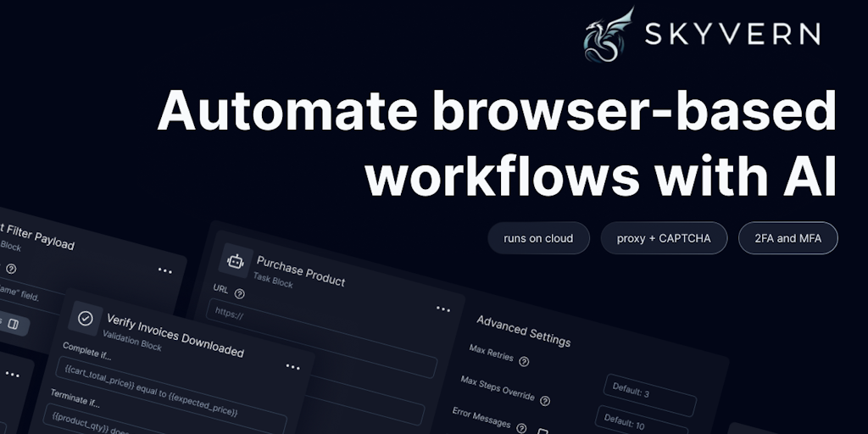Click the 'Max Retries' label
868x434 pixels.
click(x=491, y=353)
